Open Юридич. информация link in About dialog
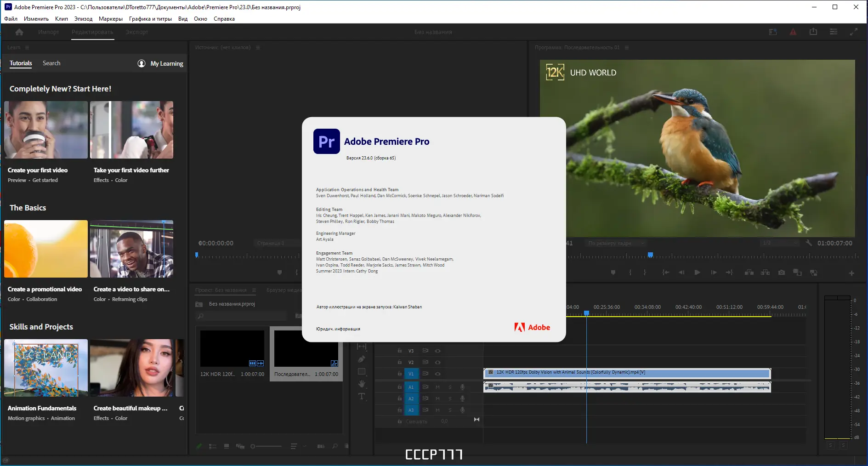The width and height of the screenshot is (868, 466). pos(338,329)
